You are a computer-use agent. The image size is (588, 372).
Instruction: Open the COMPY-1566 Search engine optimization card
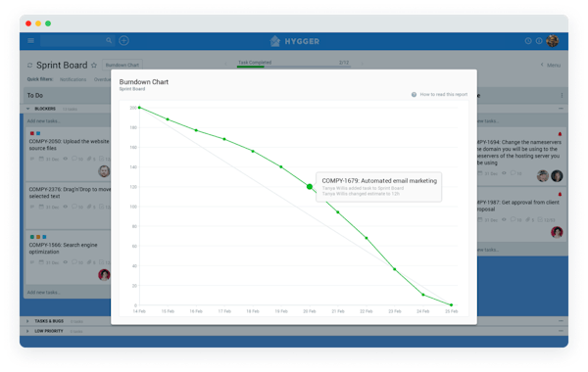(69, 257)
